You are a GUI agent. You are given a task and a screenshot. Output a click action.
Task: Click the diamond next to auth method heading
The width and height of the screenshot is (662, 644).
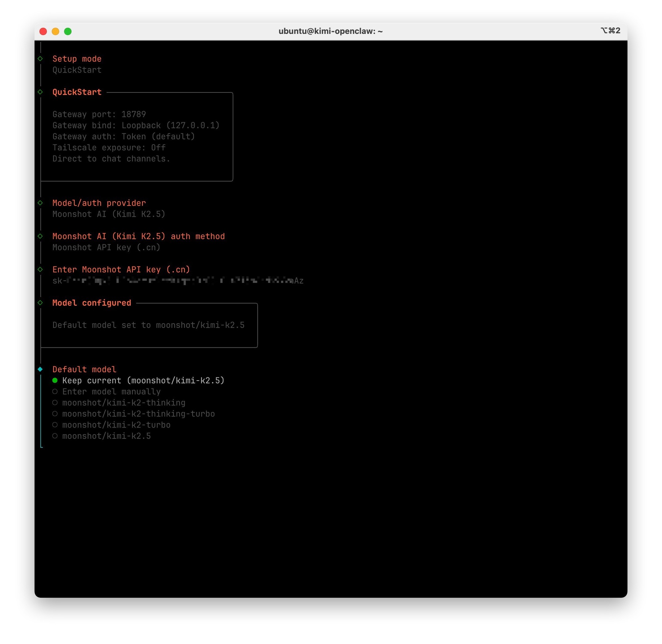pyautogui.click(x=40, y=236)
